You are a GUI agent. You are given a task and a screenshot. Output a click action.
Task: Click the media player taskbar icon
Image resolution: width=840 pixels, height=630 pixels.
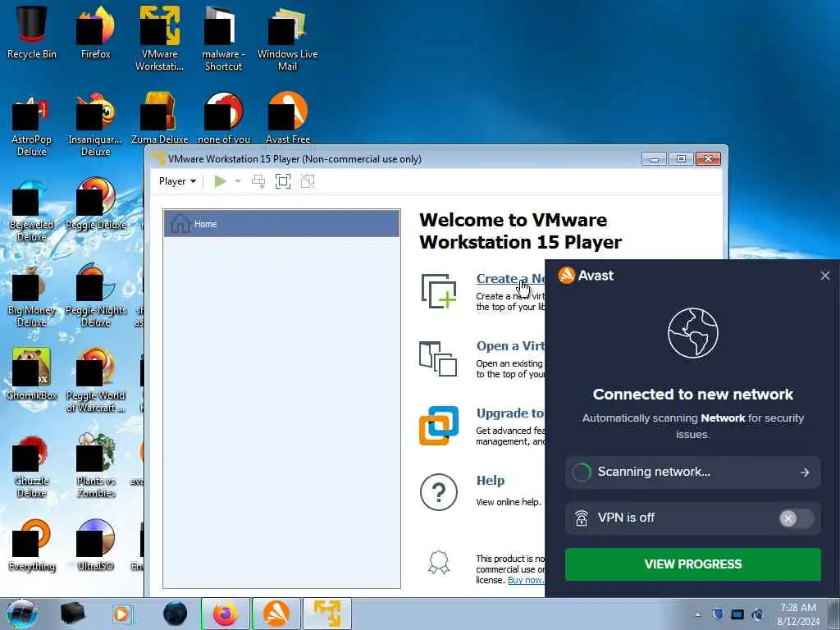tap(122, 614)
